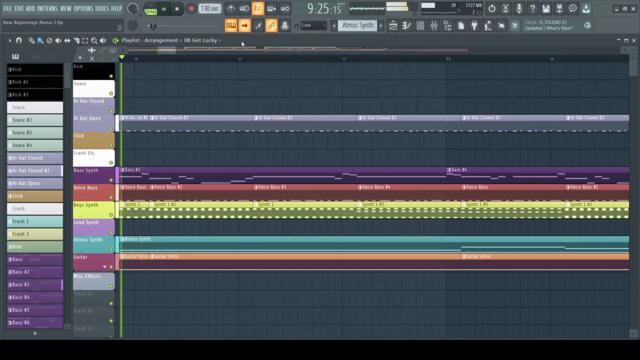Viewport: 640px width, 360px height.
Task: Open the plugin picker plug icon
Action: pos(474,26)
